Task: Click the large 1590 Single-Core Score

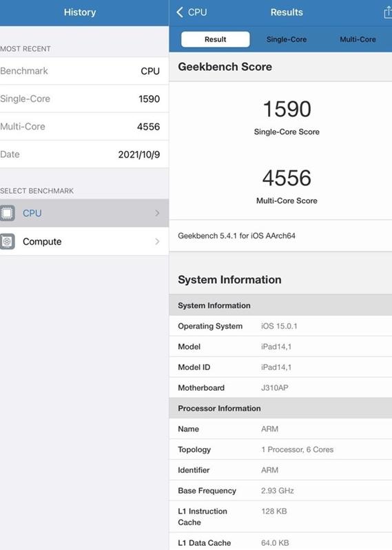Action: 287,109
